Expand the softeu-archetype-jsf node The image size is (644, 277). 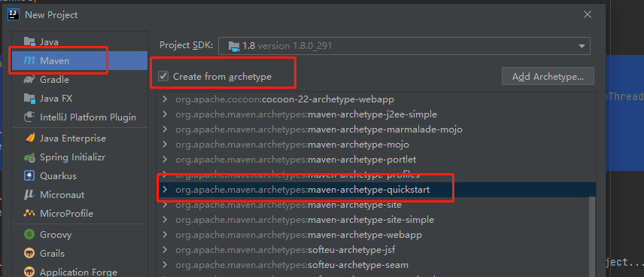coord(165,250)
